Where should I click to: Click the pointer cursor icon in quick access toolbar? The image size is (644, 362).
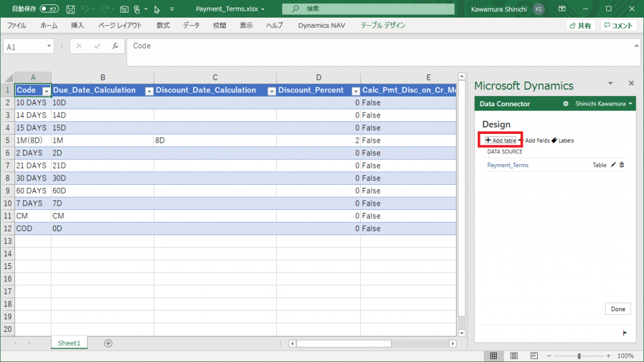click(157, 9)
